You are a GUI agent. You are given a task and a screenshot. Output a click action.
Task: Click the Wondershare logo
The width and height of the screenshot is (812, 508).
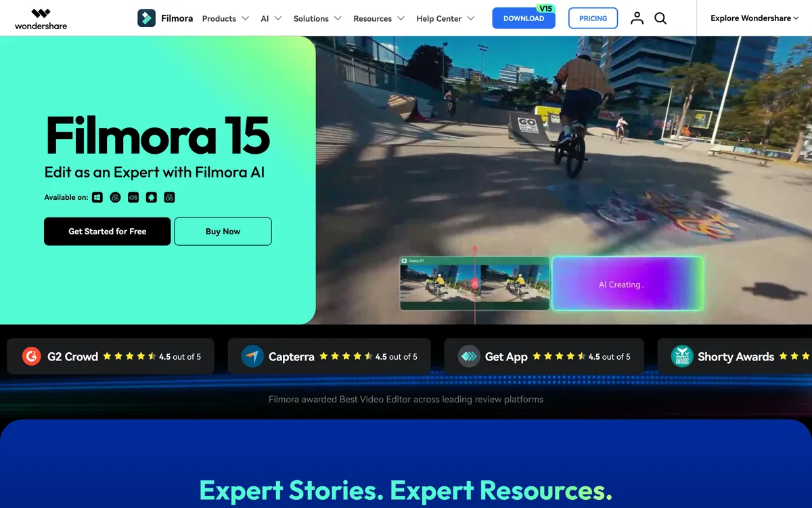click(41, 18)
